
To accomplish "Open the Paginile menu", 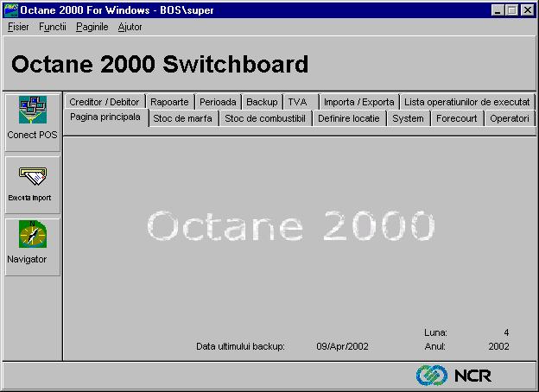I will (92, 27).
